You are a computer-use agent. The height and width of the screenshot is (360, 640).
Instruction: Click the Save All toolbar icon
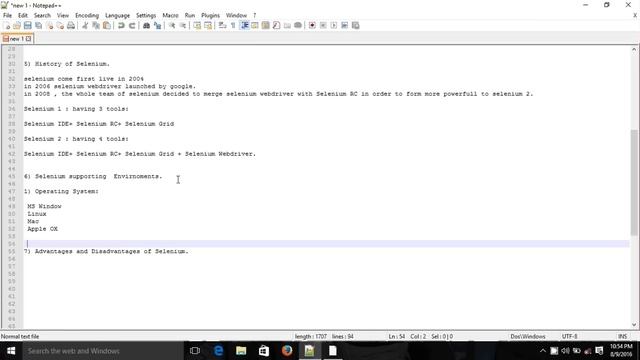click(x=38, y=26)
